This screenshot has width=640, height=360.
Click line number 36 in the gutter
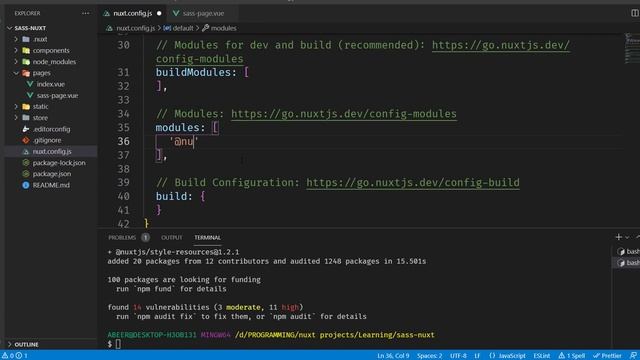tap(123, 141)
